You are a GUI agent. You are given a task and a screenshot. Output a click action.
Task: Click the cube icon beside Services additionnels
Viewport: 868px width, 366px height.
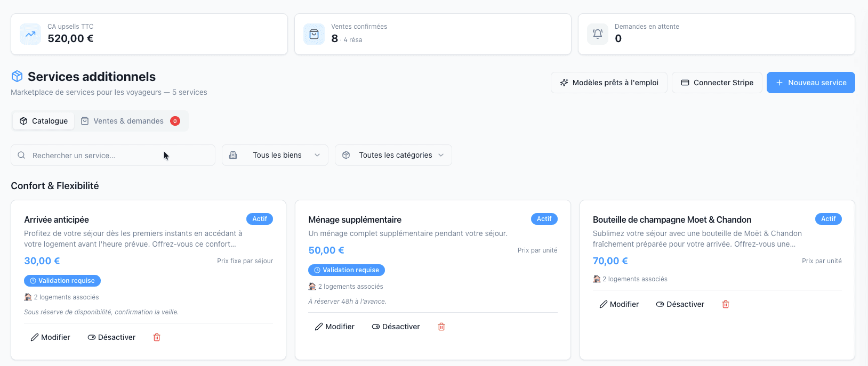point(17,76)
